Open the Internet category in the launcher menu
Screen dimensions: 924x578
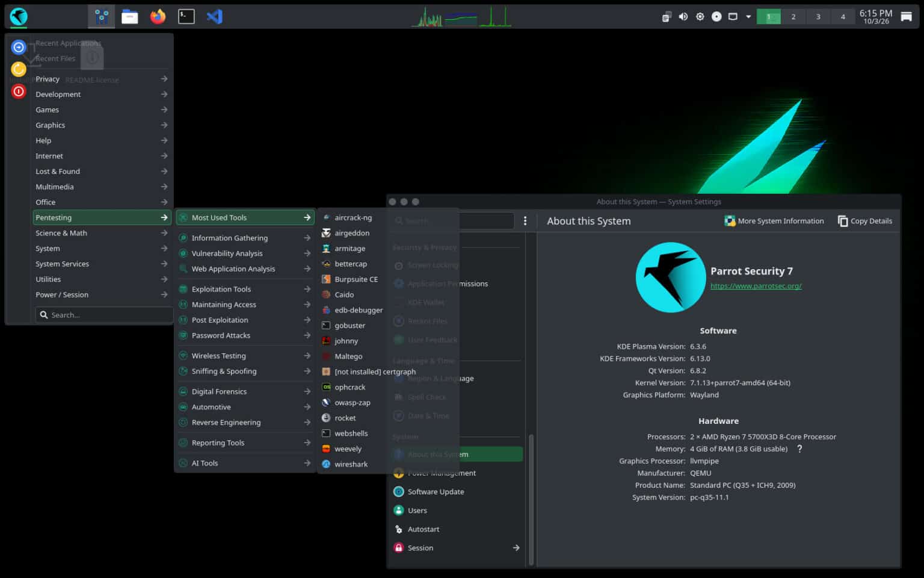tap(102, 156)
